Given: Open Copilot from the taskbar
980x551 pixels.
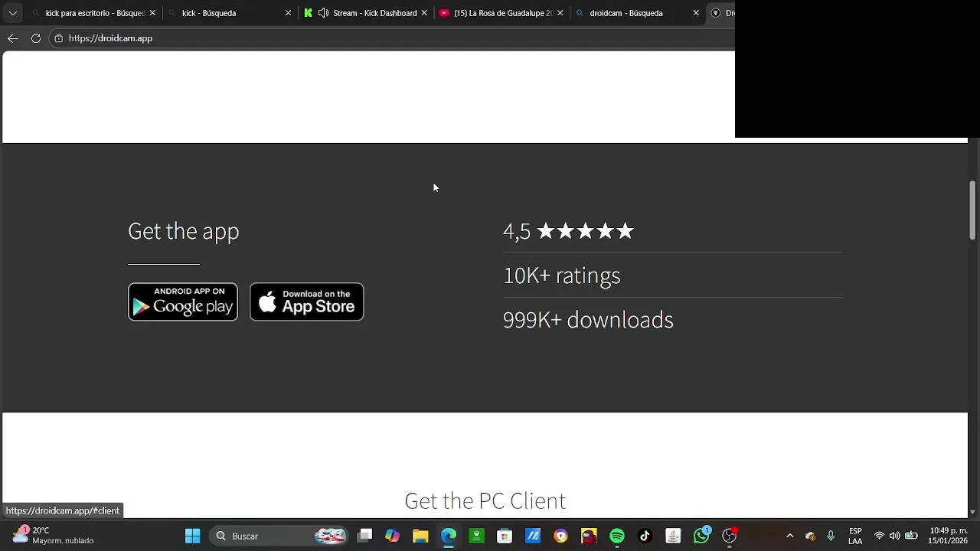Looking at the screenshot, I should (x=393, y=536).
